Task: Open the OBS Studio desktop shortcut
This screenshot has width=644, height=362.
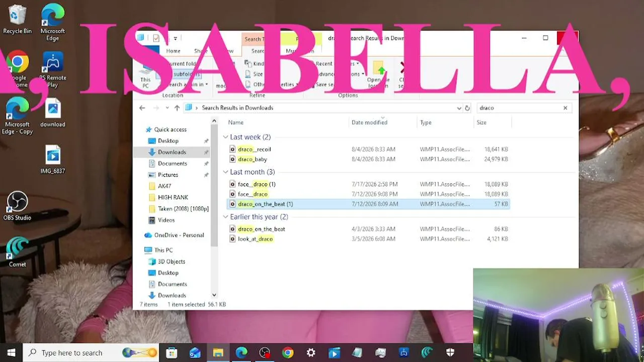Action: (x=17, y=206)
